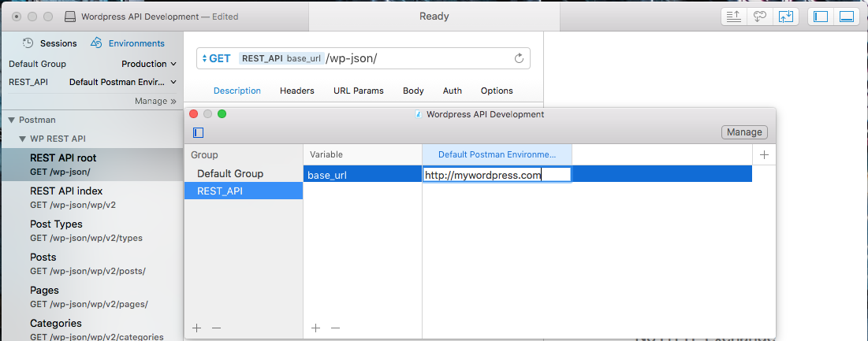
Task: Select the Pages request
Action: (91, 297)
